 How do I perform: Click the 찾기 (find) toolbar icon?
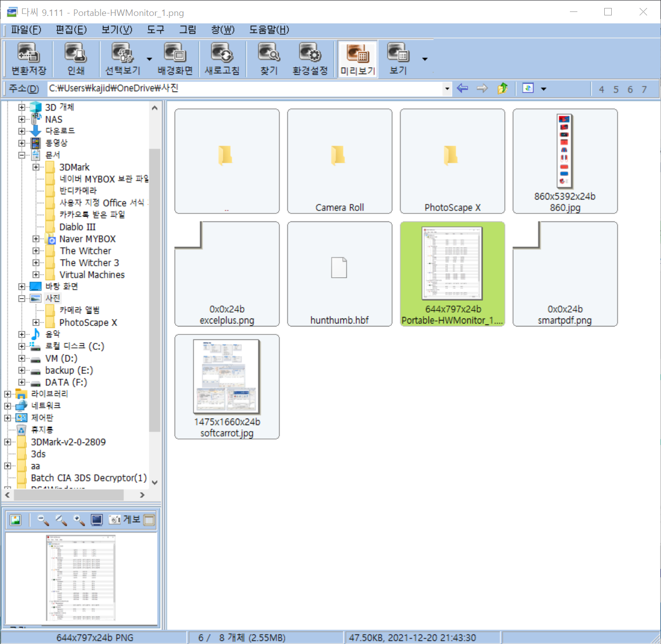point(269,59)
